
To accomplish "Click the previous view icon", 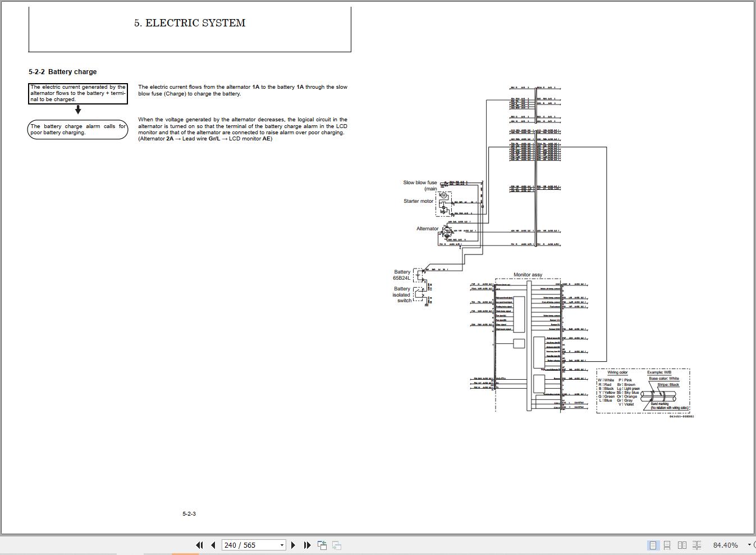I will coord(322,545).
